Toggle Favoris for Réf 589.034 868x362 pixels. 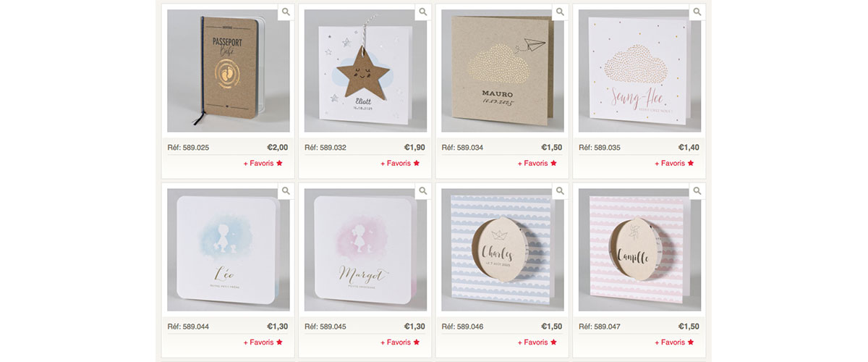point(537,164)
